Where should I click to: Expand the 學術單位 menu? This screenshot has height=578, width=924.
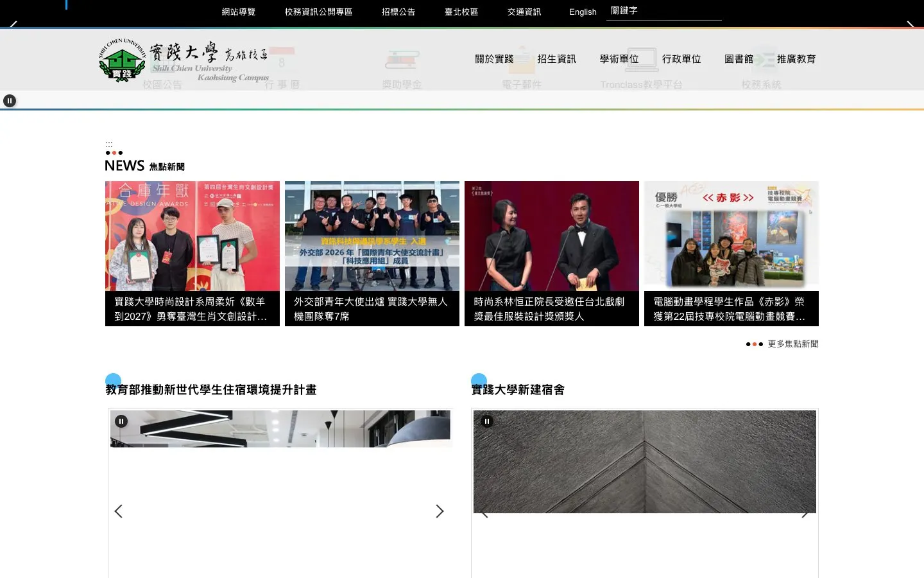tap(619, 59)
